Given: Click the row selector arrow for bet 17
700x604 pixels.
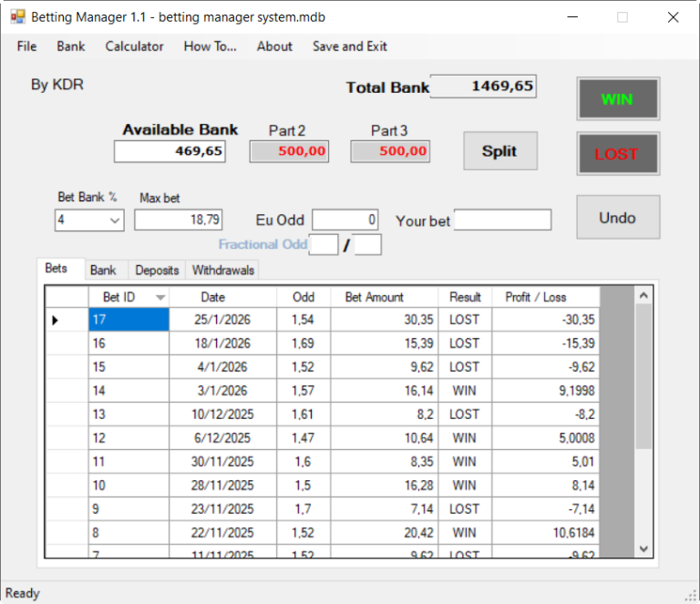Looking at the screenshot, I should click(x=55, y=320).
